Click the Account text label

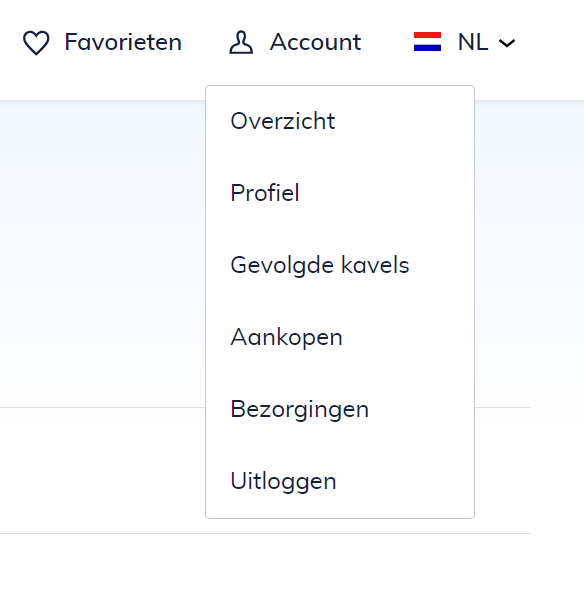[x=315, y=42]
